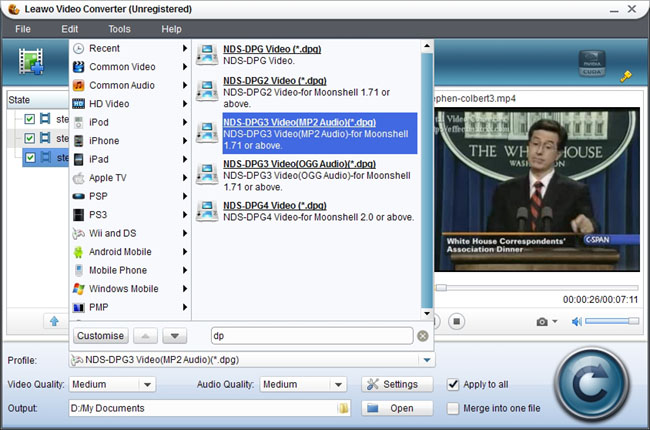Click the profile search input field
Image resolution: width=650 pixels, height=430 pixels.
tap(312, 336)
